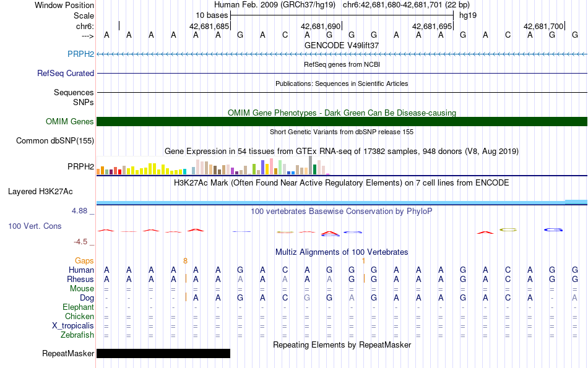This screenshot has height=368, width=588.
Task: Click Publications: Sequences in Scientific Articles title
Action: [x=342, y=83]
